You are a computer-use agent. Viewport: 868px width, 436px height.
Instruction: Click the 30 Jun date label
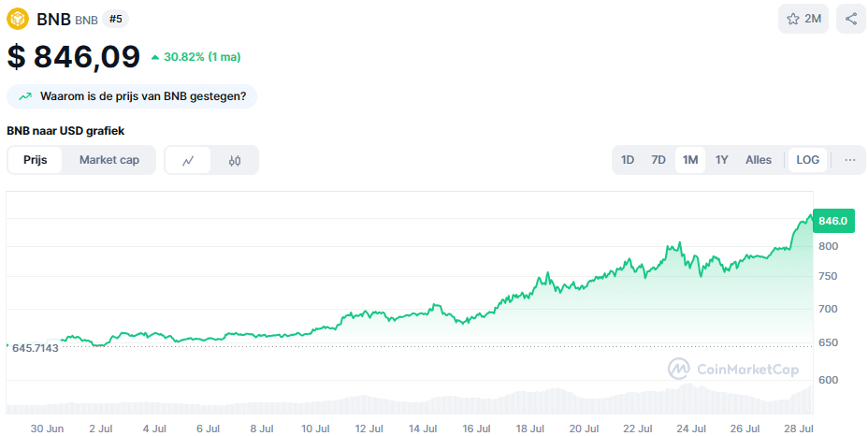coord(47,429)
